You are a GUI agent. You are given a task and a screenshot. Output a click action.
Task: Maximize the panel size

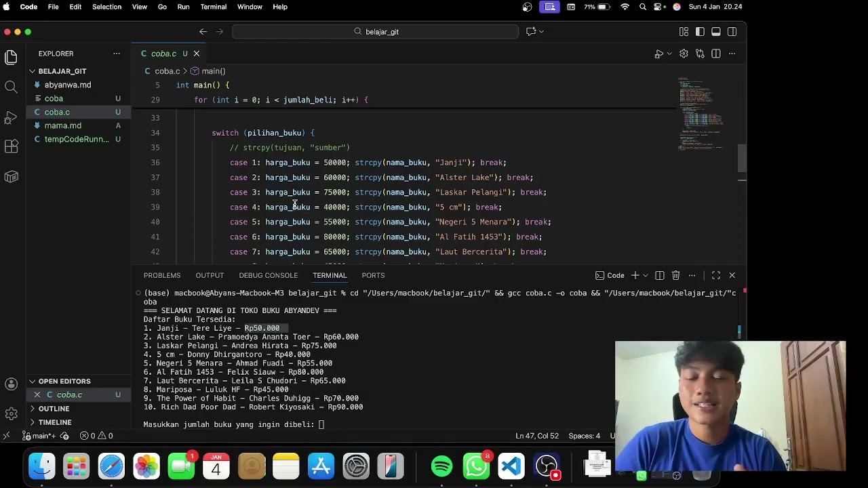pyautogui.click(x=716, y=275)
